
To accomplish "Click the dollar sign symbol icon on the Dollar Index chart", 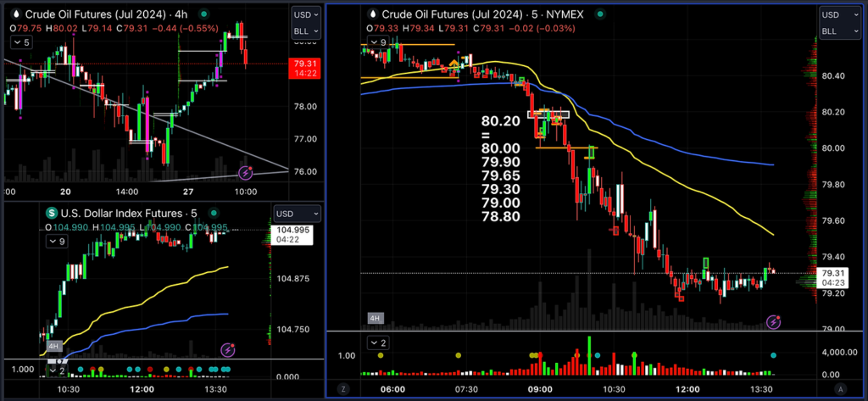I will coord(52,214).
